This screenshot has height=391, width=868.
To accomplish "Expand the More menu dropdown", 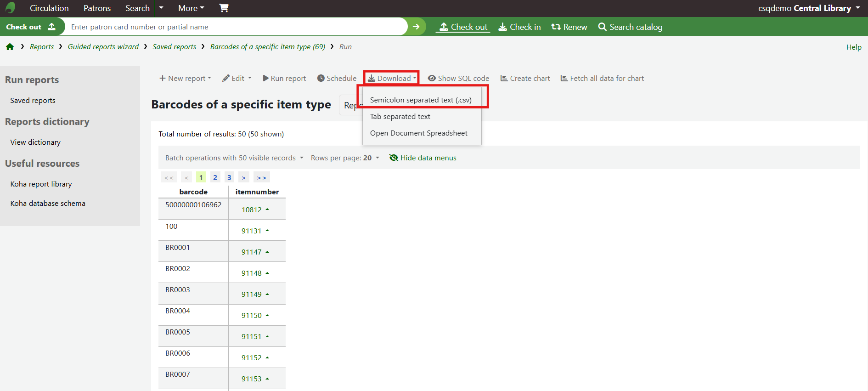I will point(191,8).
